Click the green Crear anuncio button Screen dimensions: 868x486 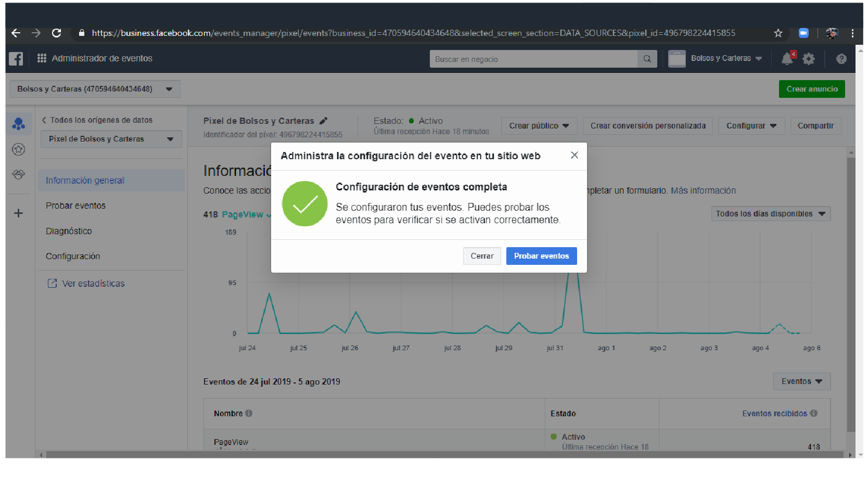pos(812,89)
